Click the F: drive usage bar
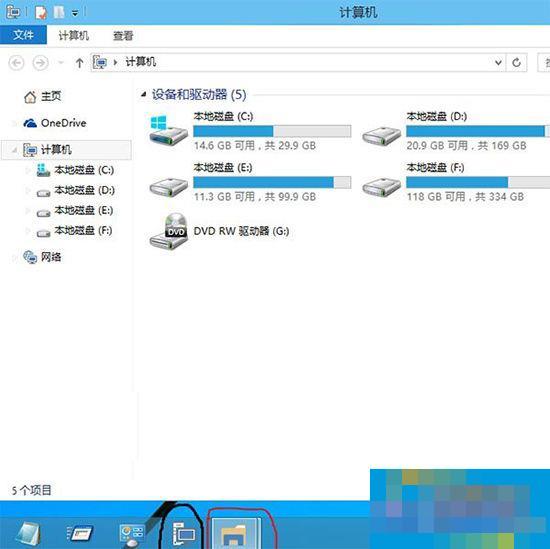 (x=478, y=182)
